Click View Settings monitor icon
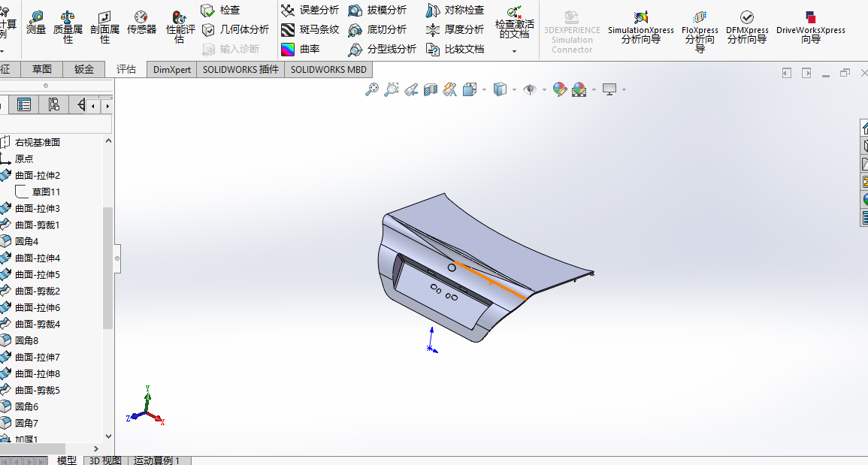 [609, 89]
